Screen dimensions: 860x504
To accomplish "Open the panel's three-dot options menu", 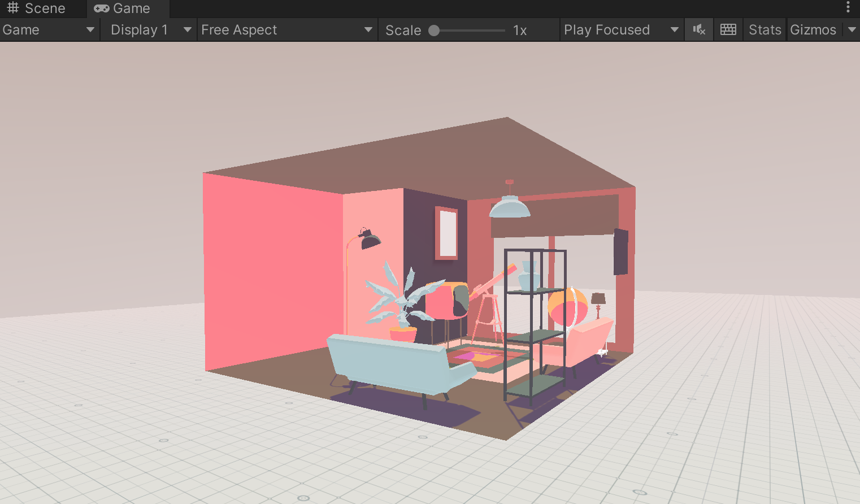I will pos(848,7).
